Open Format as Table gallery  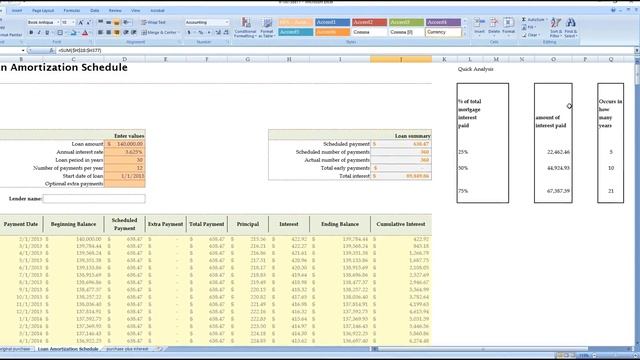pyautogui.click(x=267, y=28)
